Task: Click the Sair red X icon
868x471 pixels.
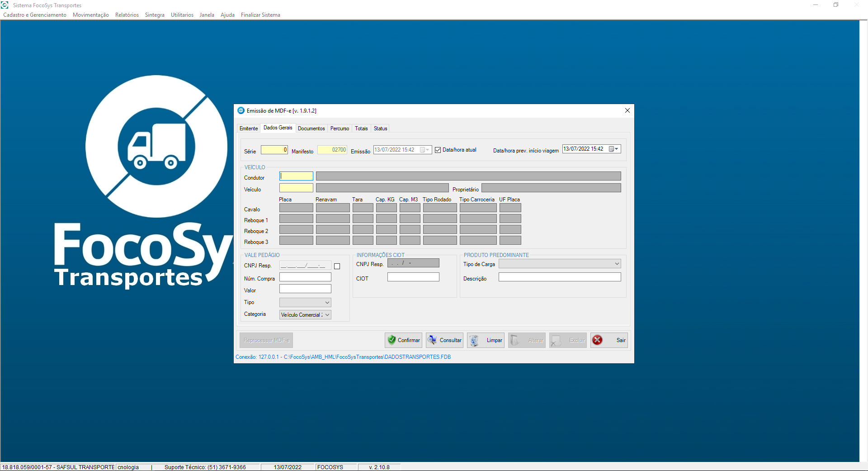Action: coord(597,340)
